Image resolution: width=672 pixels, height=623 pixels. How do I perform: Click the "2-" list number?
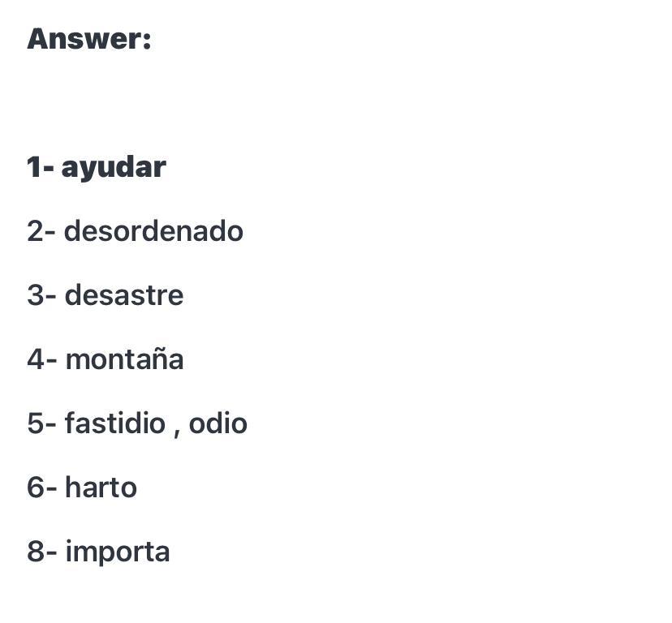(x=41, y=231)
